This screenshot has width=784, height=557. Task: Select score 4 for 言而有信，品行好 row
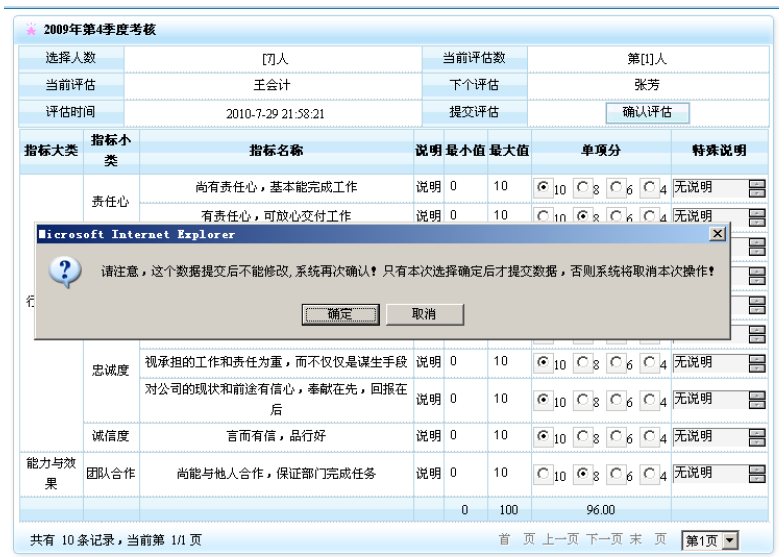click(649, 436)
